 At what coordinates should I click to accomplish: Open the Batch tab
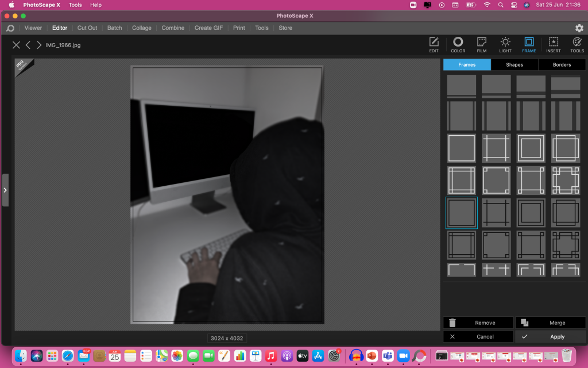[114, 28]
